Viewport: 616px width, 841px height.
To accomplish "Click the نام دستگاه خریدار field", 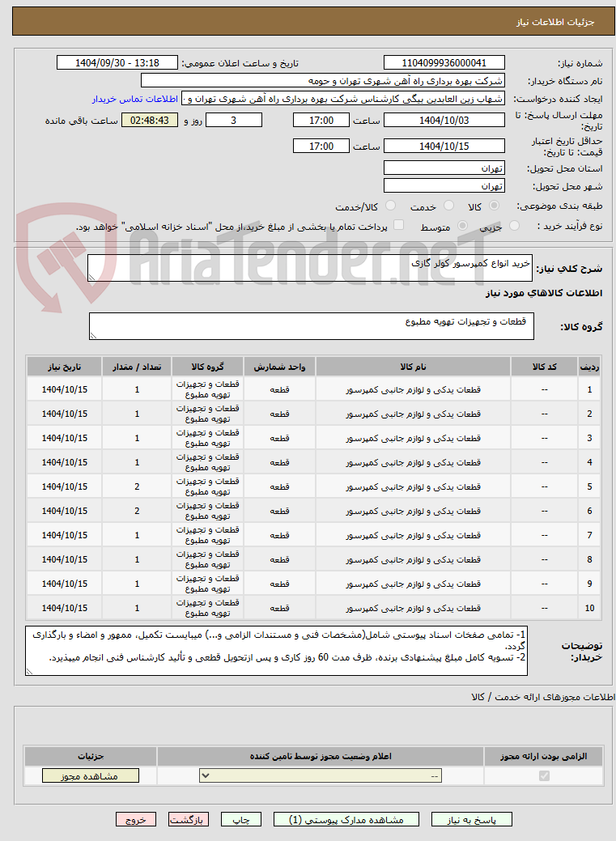I will pos(322,81).
